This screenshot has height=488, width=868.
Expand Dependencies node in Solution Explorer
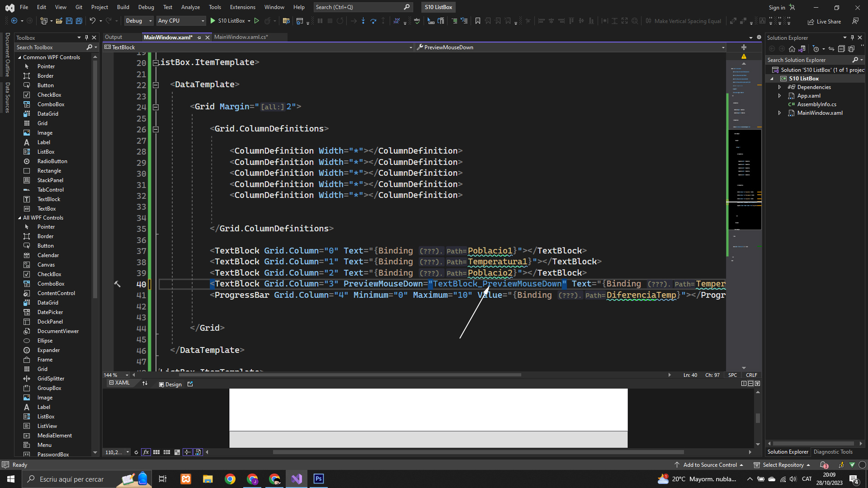point(779,87)
